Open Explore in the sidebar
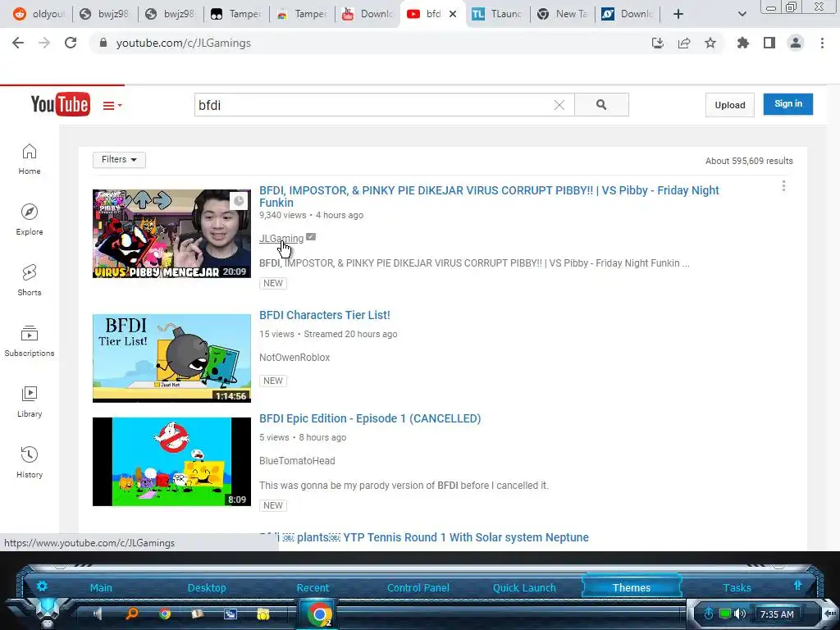Image resolution: width=840 pixels, height=630 pixels. tap(30, 220)
